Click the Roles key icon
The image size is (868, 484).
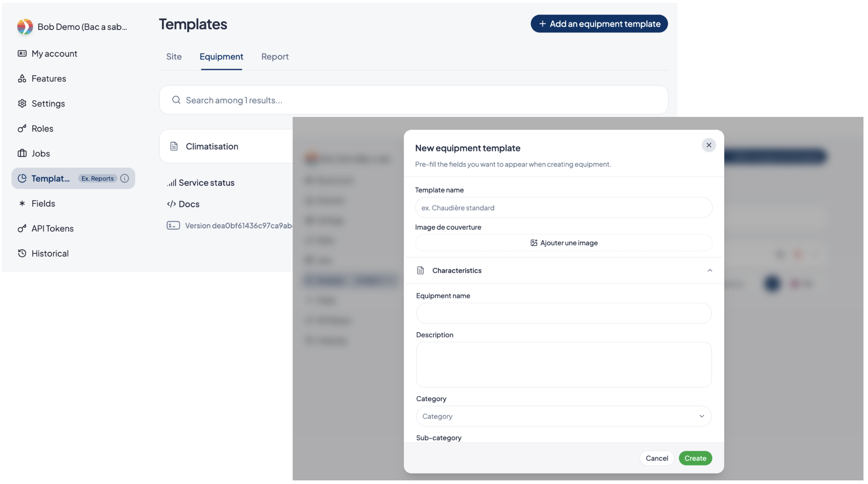[x=22, y=128]
